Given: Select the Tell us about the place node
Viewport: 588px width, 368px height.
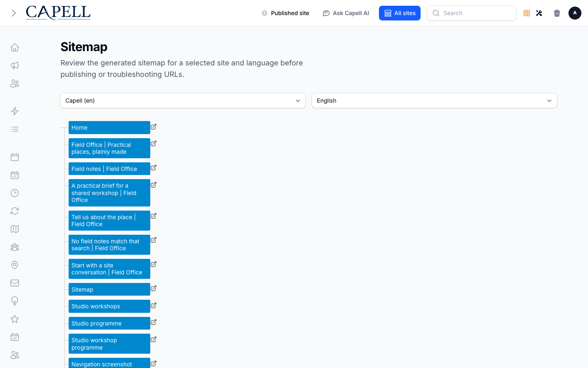Looking at the screenshot, I should 109,220.
